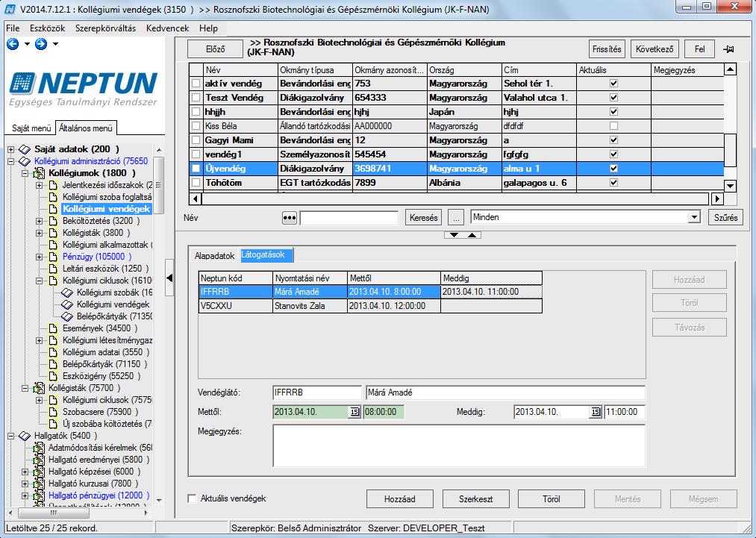Enable the Aktuális vendégek checkbox
This screenshot has width=756, height=538.
tap(193, 498)
